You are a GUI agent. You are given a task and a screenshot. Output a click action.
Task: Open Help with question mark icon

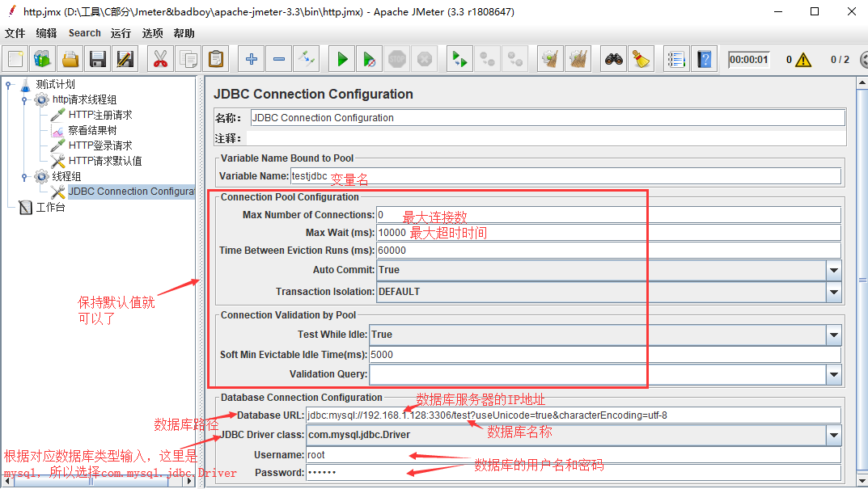pos(704,59)
